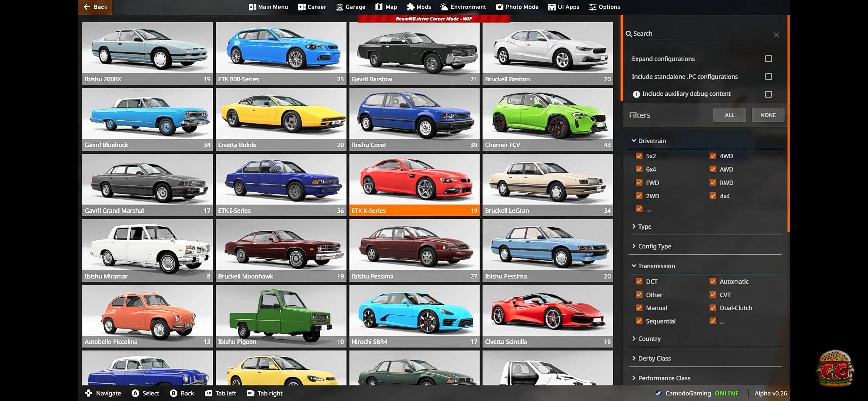Click the Career icon in top bar

(302, 7)
